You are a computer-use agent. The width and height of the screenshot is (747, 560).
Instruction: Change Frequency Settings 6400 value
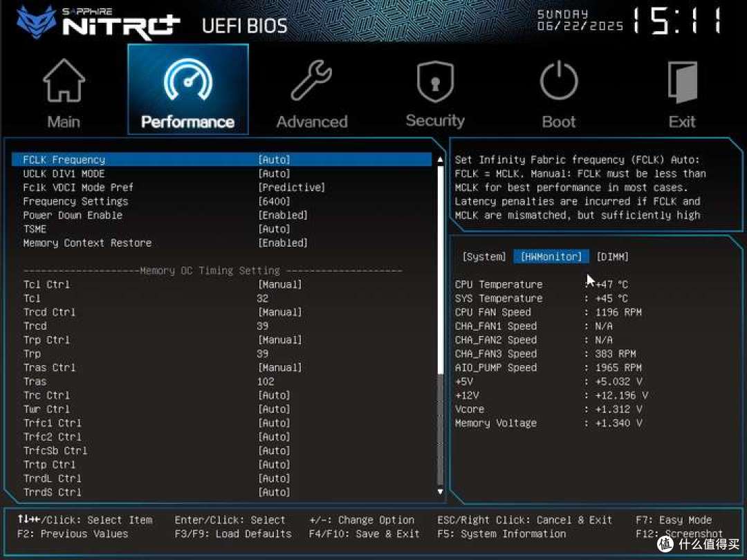coord(275,201)
